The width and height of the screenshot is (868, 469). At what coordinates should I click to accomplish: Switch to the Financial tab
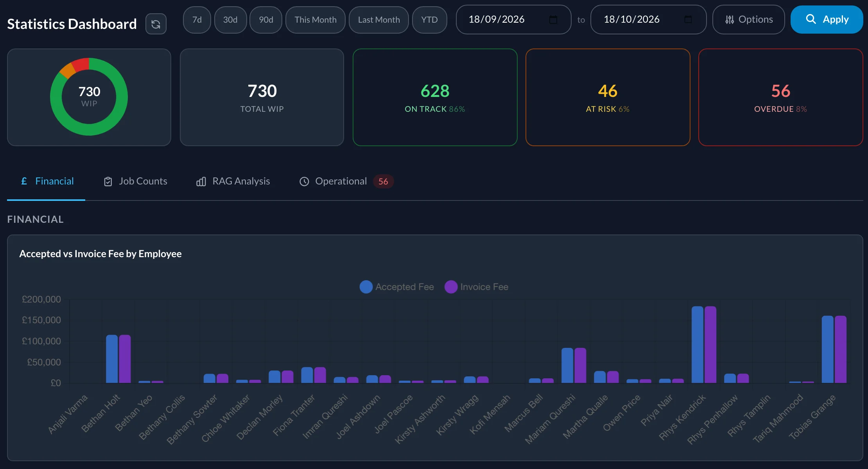[x=46, y=181]
